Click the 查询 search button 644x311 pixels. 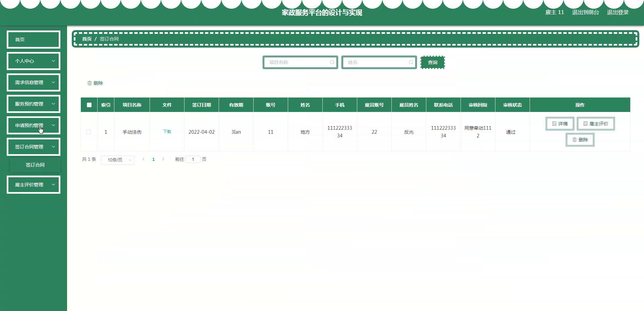(x=432, y=62)
